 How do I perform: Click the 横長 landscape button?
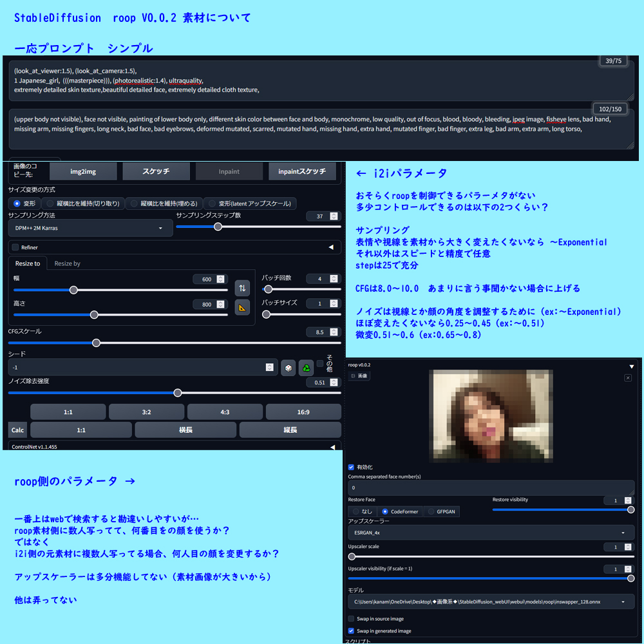(185, 430)
